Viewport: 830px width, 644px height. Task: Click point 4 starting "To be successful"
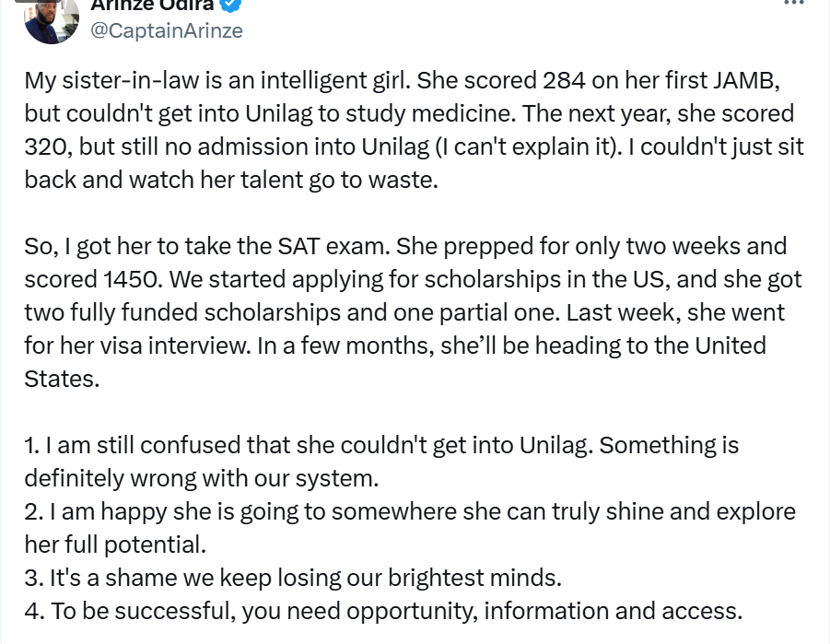coord(383,611)
